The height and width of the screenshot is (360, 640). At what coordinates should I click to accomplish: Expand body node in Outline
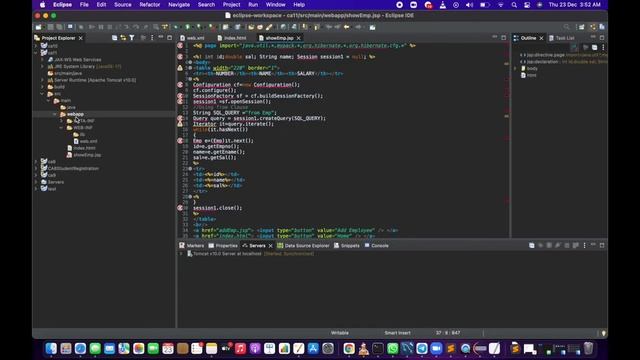tap(515, 69)
